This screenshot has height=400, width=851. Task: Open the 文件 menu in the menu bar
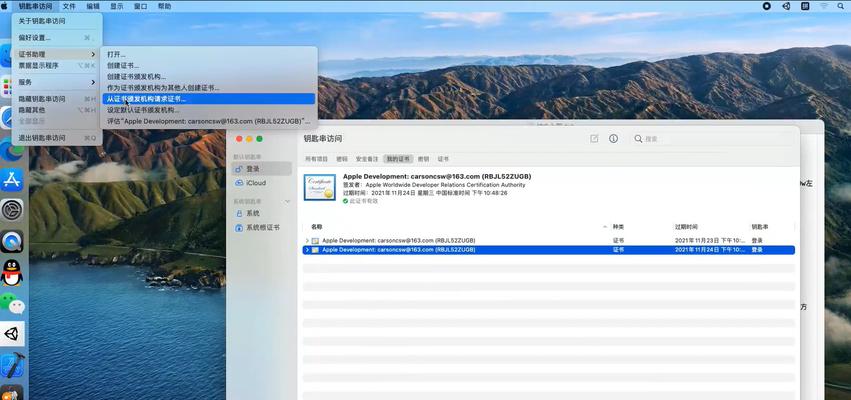[x=69, y=7]
